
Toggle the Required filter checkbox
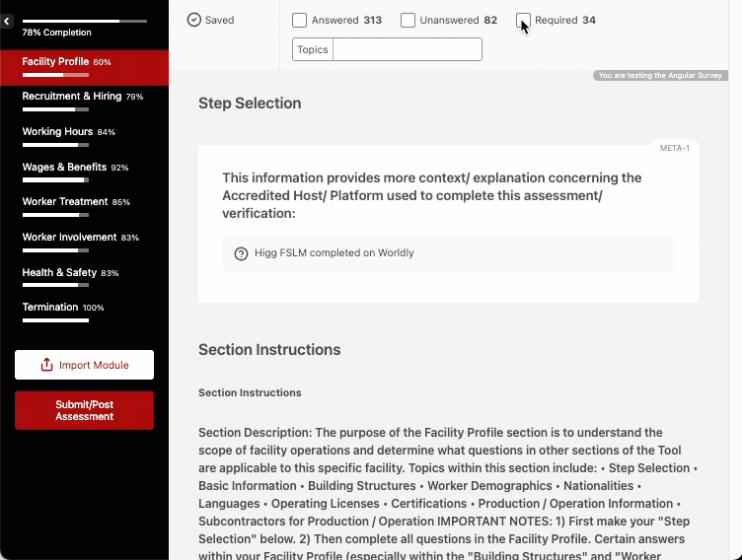tap(523, 21)
